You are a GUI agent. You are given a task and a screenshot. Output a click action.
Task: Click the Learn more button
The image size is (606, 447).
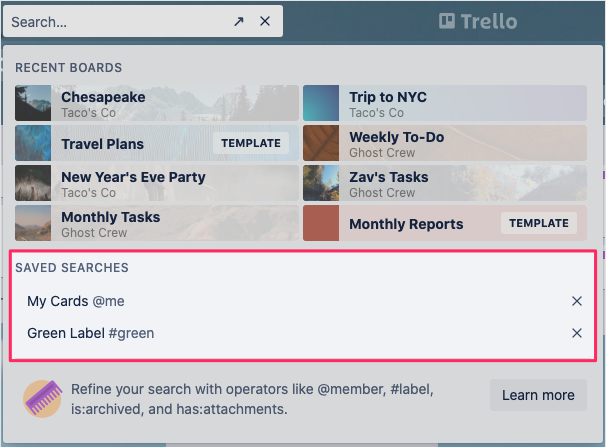(x=538, y=395)
